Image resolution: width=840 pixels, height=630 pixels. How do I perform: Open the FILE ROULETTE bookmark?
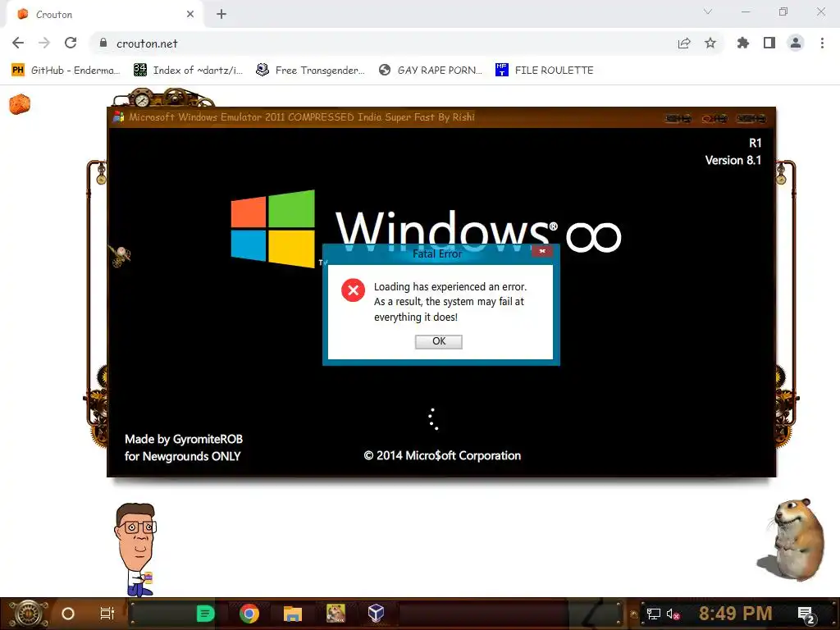[545, 71]
